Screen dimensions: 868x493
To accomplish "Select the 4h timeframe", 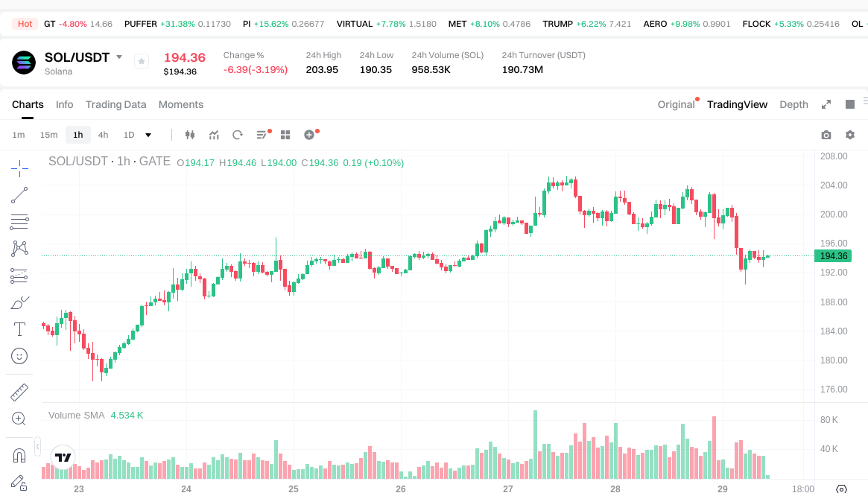I will click(103, 135).
